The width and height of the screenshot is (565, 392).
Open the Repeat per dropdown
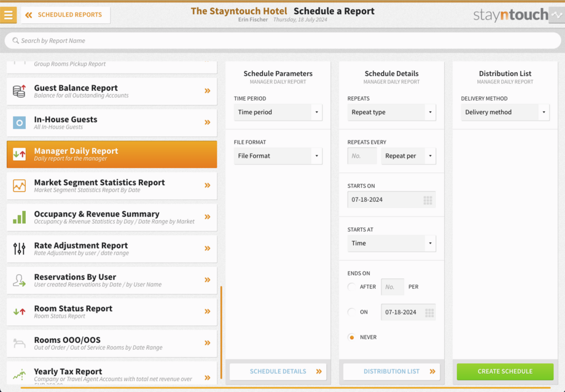point(408,156)
